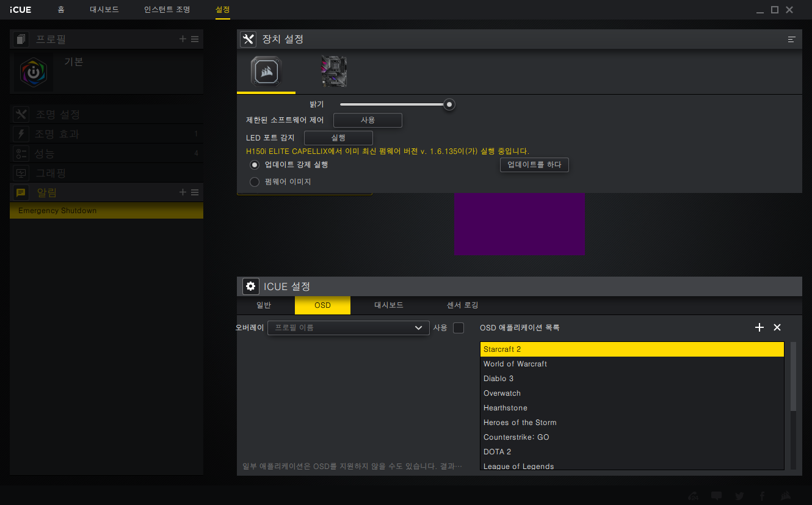Select 업데이트 강제 실행 radio option

(255, 165)
